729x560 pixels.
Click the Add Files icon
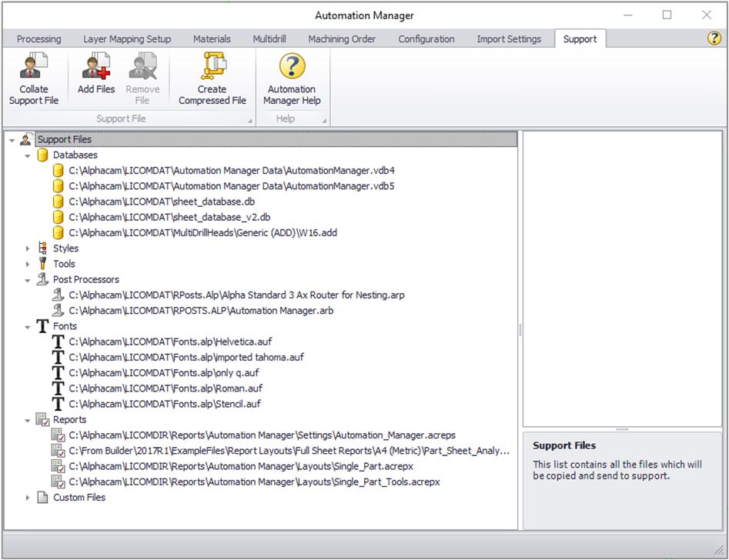coord(96,65)
